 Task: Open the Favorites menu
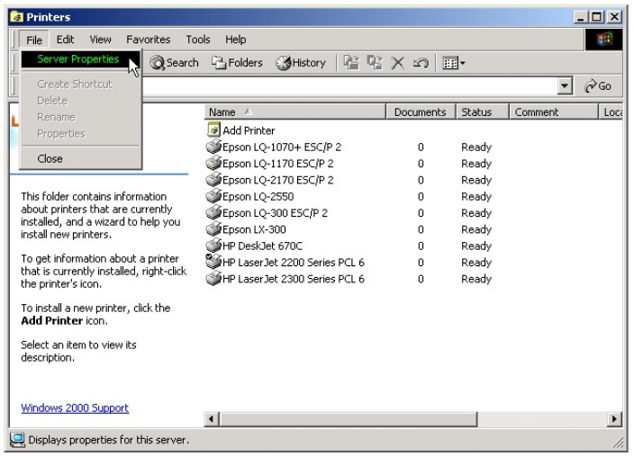pyautogui.click(x=148, y=39)
